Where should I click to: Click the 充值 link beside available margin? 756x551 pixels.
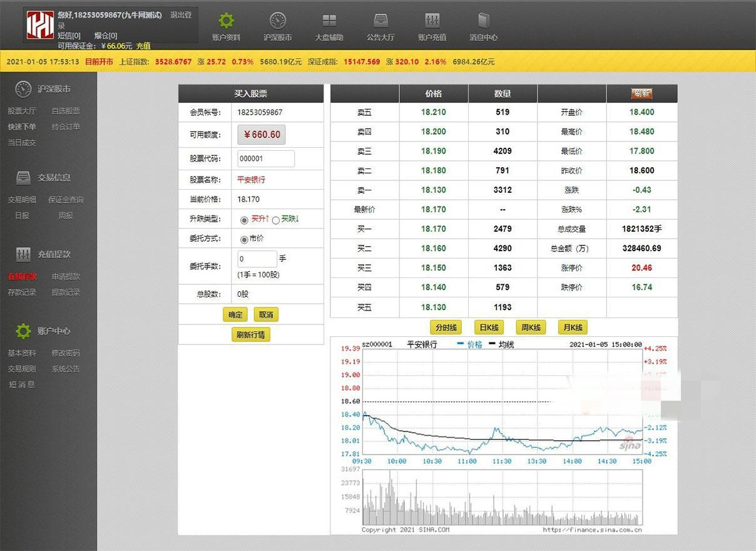142,46
